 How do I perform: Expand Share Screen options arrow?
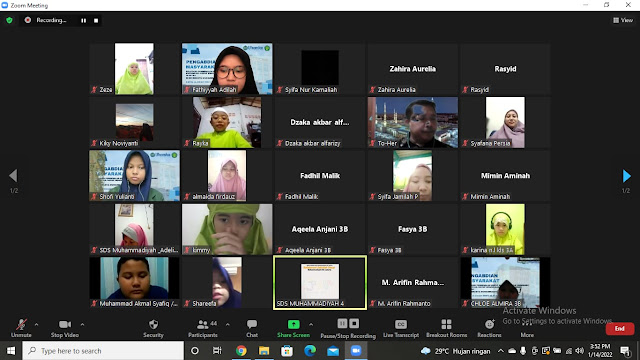[x=311, y=324]
